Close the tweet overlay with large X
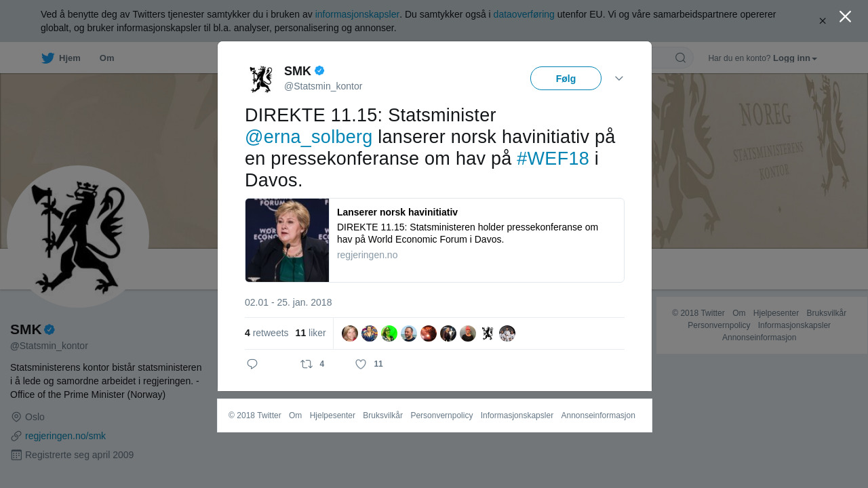 tap(845, 16)
